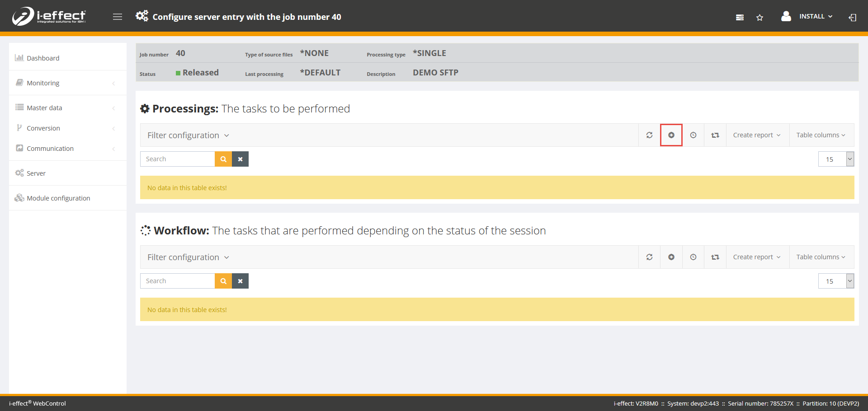Clear the Workflow search field
This screenshot has width=868, height=411.
[240, 281]
